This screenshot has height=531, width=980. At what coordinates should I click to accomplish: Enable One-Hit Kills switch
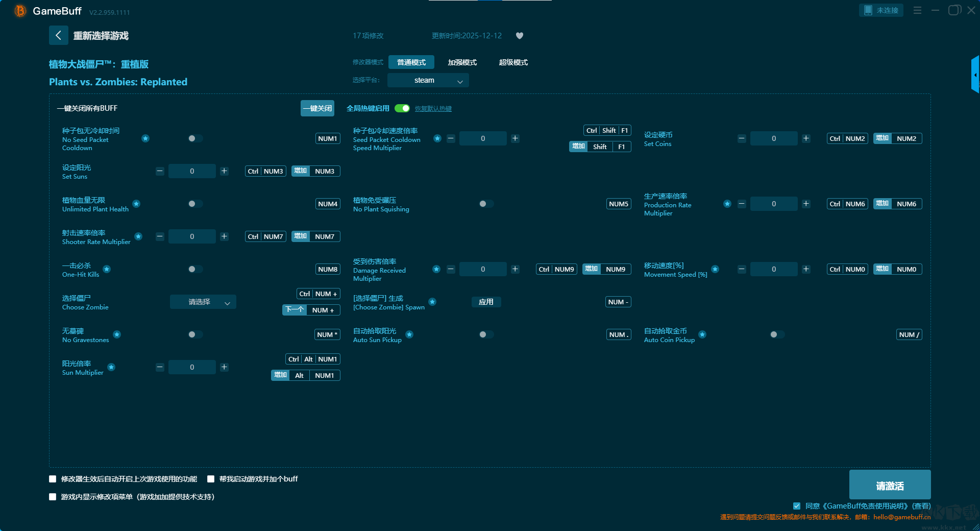click(195, 269)
